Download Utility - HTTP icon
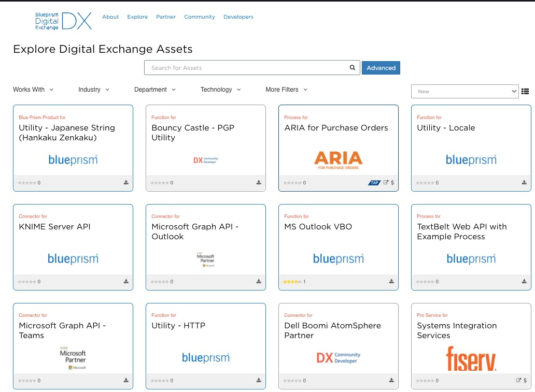 (x=259, y=380)
